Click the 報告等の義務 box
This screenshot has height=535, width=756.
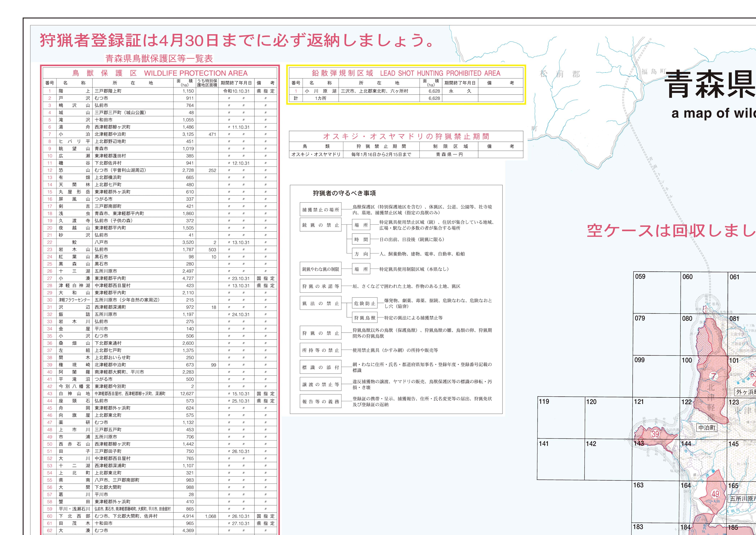coord(320,402)
